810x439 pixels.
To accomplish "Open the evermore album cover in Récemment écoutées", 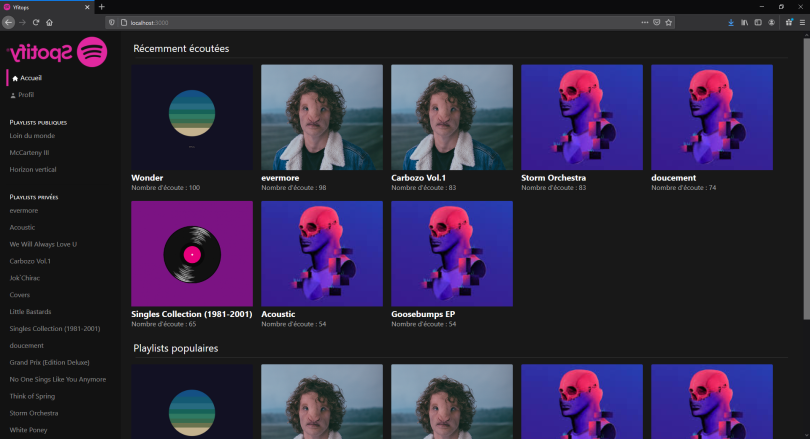I will 322,117.
